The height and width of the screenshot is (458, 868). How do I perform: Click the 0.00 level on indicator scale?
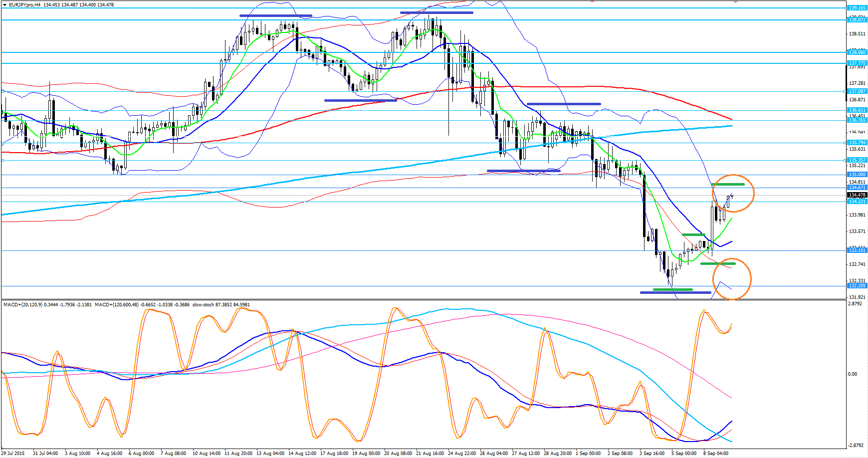coord(853,374)
